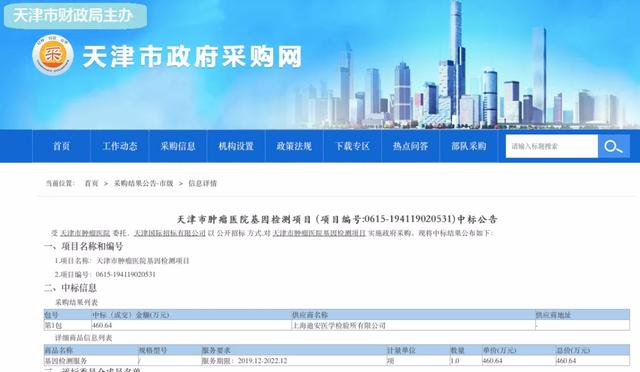Open the 首页 navigation menu
640x372 pixels.
pyautogui.click(x=62, y=146)
